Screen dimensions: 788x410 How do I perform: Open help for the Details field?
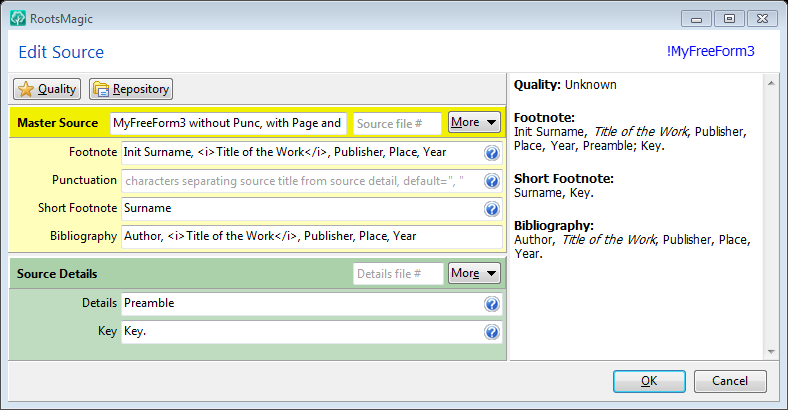tap(492, 304)
